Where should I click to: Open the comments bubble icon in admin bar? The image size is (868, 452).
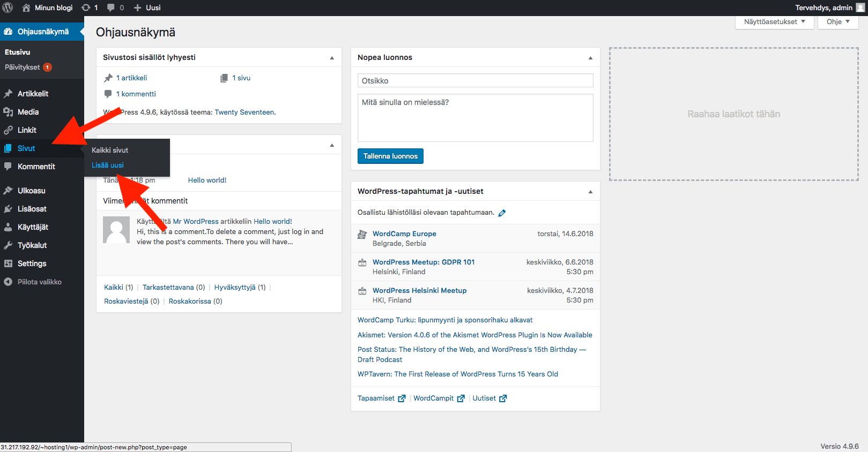coord(111,7)
